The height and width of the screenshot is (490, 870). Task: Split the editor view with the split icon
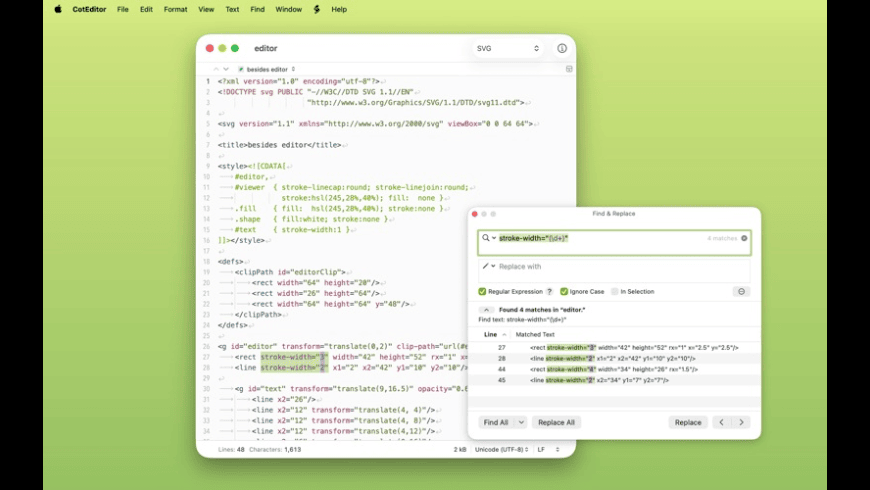[569, 69]
